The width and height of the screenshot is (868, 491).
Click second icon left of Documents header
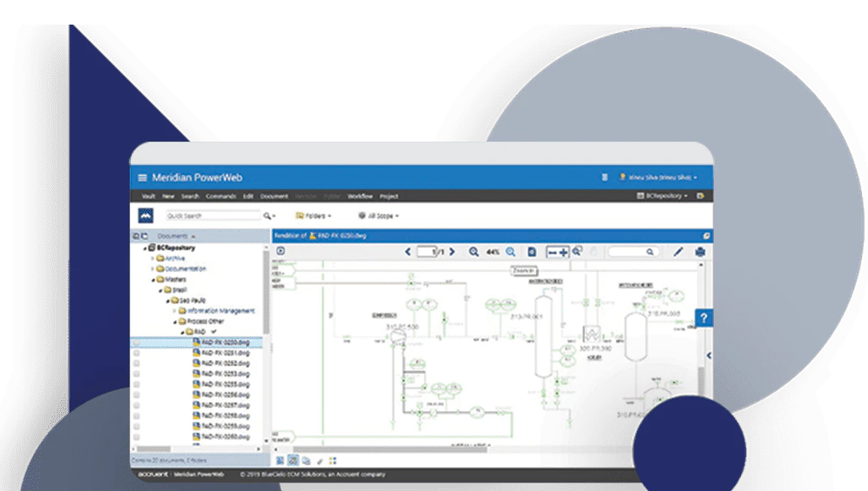click(x=144, y=237)
